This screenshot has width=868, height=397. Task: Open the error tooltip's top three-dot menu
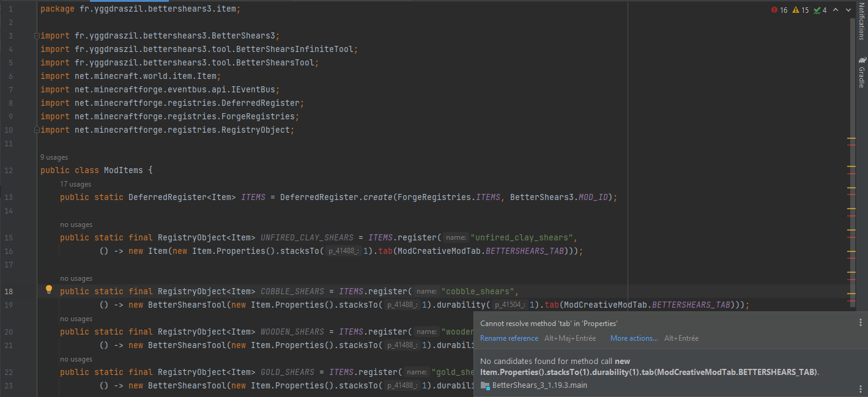tap(861, 323)
